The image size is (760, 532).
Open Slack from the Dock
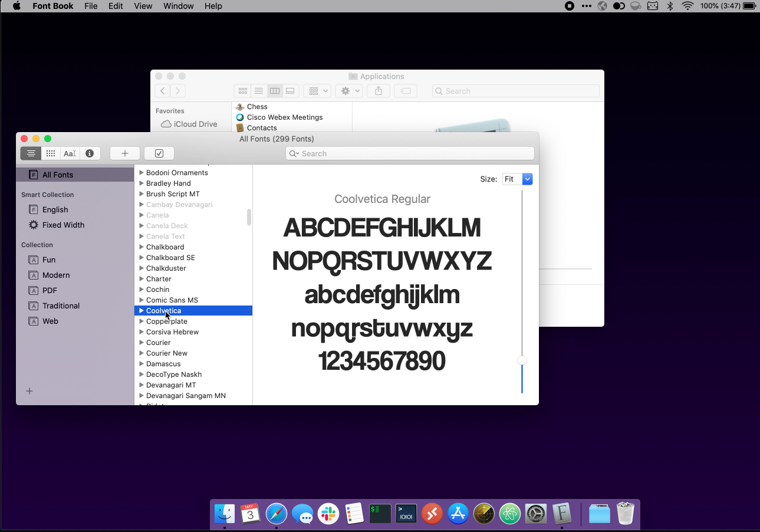(328, 514)
